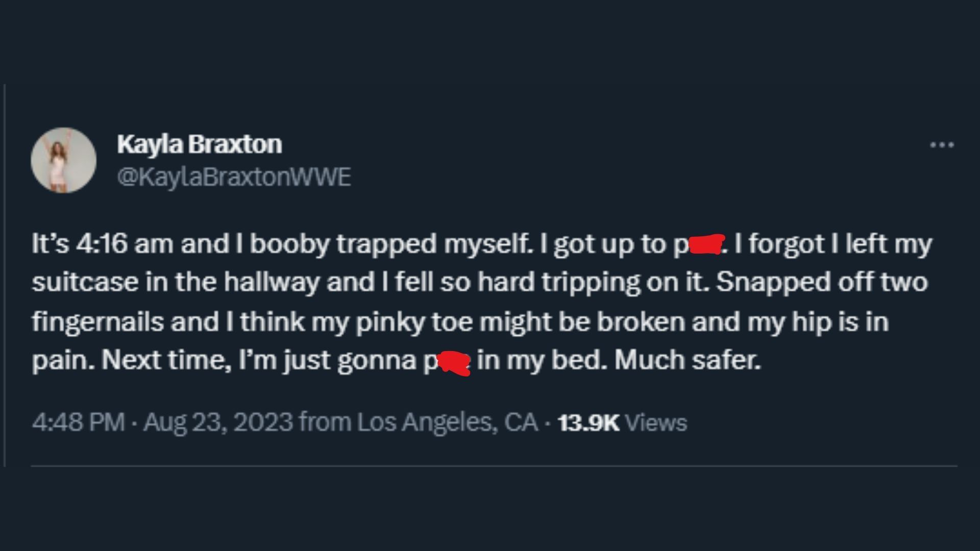This screenshot has width=980, height=551.
Task: Click the Views label
Action: pos(656,423)
